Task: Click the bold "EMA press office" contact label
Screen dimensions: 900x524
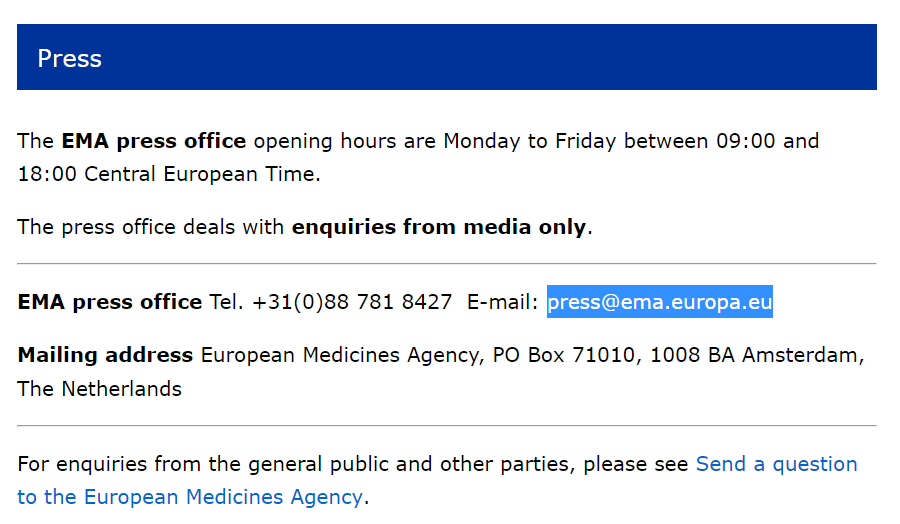Action: pos(109,302)
